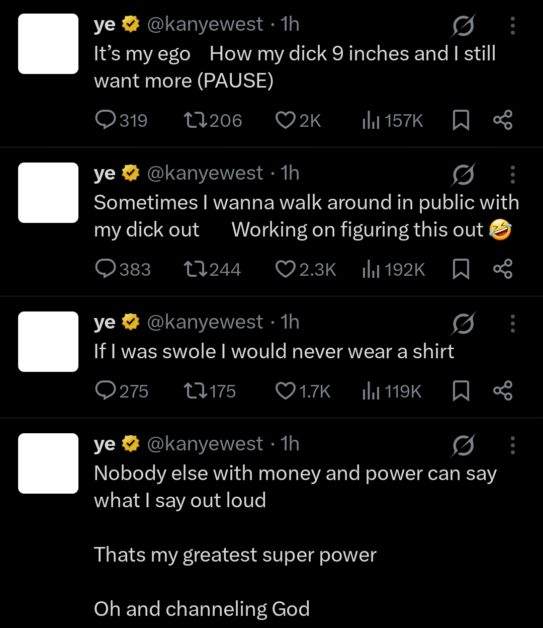The image size is (543, 628).
Task: Bookmark the tweet with 157K views
Action: pos(461,120)
